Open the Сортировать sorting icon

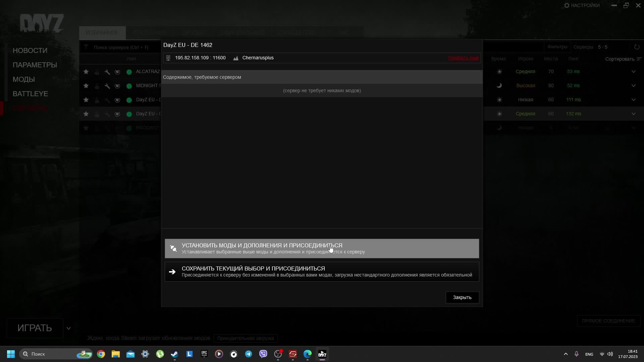pyautogui.click(x=639, y=59)
